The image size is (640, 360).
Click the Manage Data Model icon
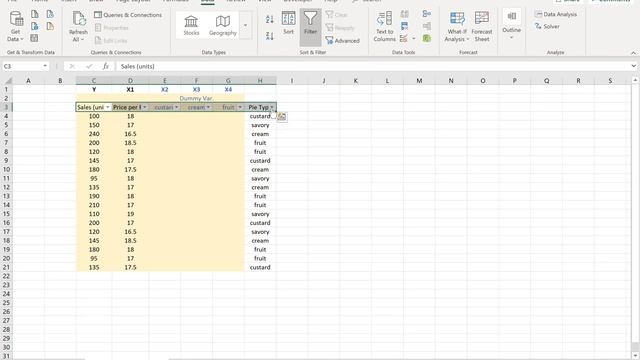click(x=427, y=38)
